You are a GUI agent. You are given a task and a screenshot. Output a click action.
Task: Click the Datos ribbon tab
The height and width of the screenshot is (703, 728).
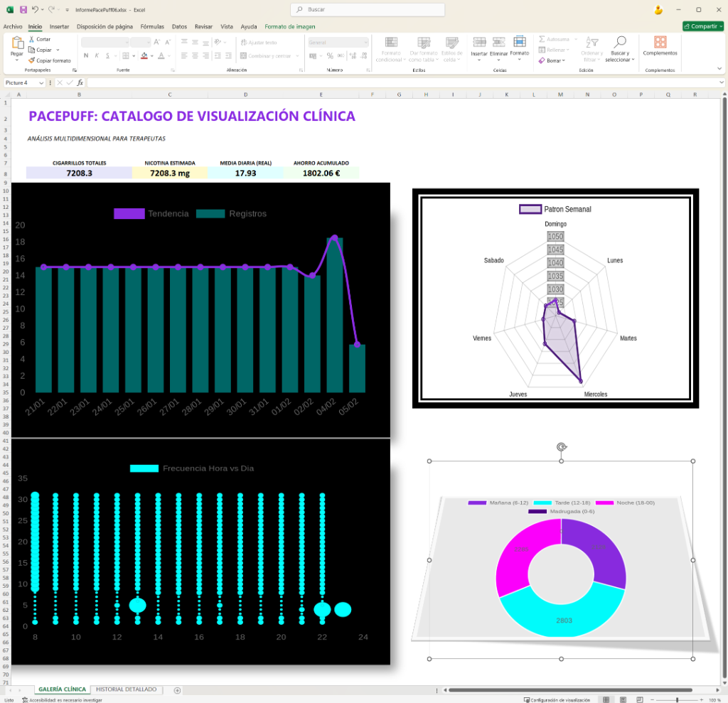179,26
